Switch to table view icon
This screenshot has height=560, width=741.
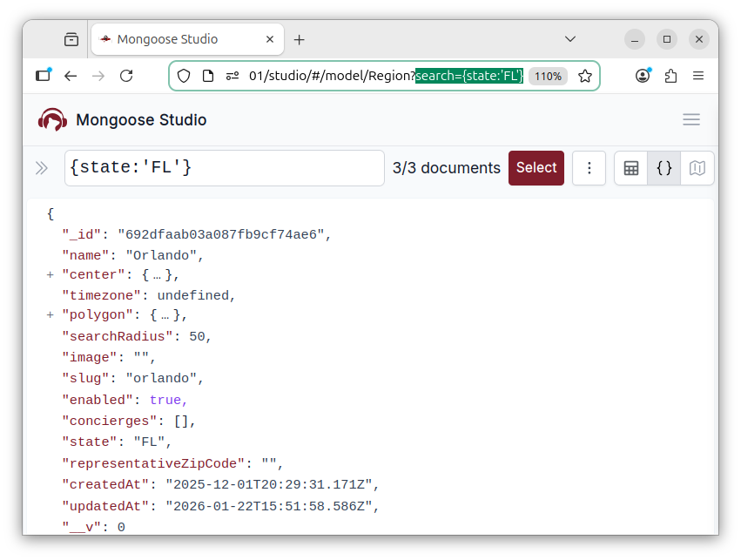[x=631, y=168]
